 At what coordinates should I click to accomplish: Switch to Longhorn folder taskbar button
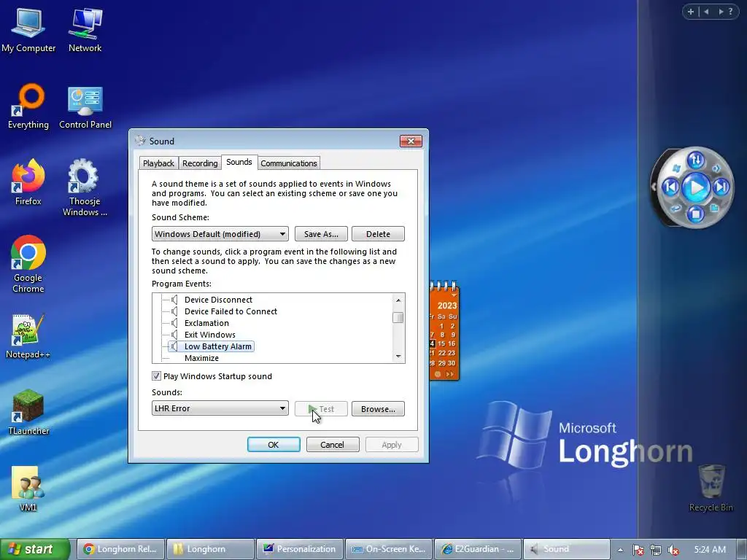(210, 549)
